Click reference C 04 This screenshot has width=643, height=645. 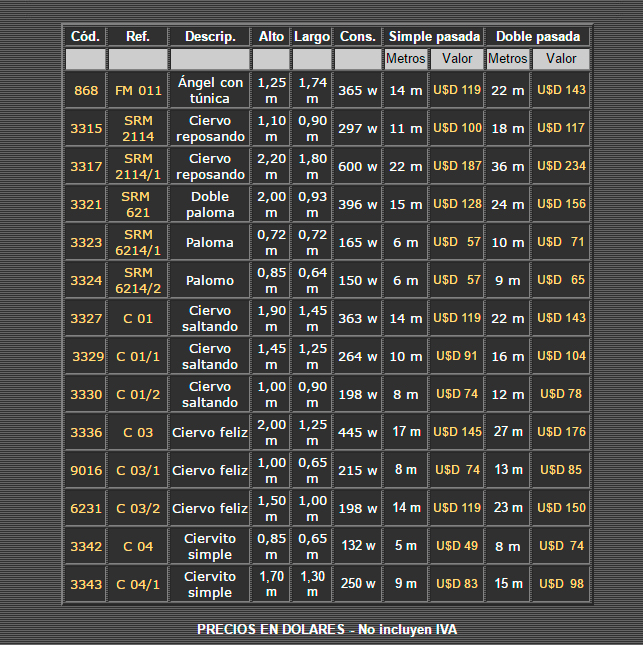[138, 547]
